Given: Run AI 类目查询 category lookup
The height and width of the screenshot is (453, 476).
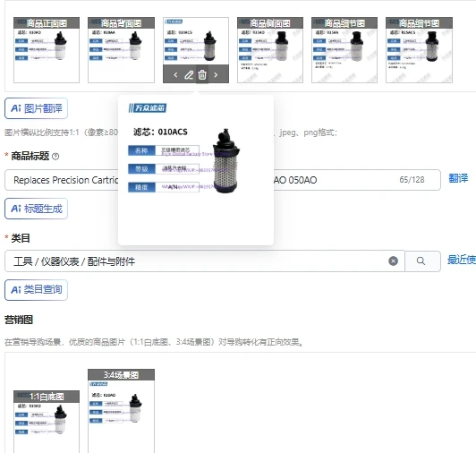Looking at the screenshot, I should [36, 290].
